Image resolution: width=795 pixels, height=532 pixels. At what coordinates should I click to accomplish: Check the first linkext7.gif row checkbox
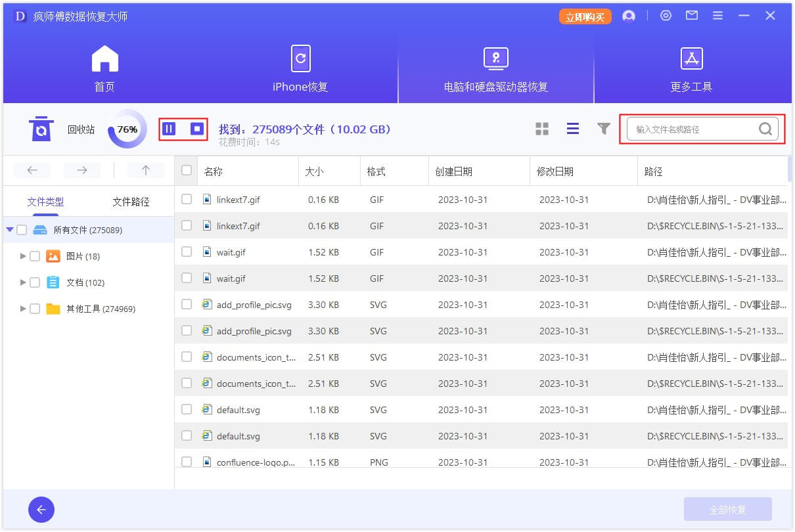(x=187, y=199)
